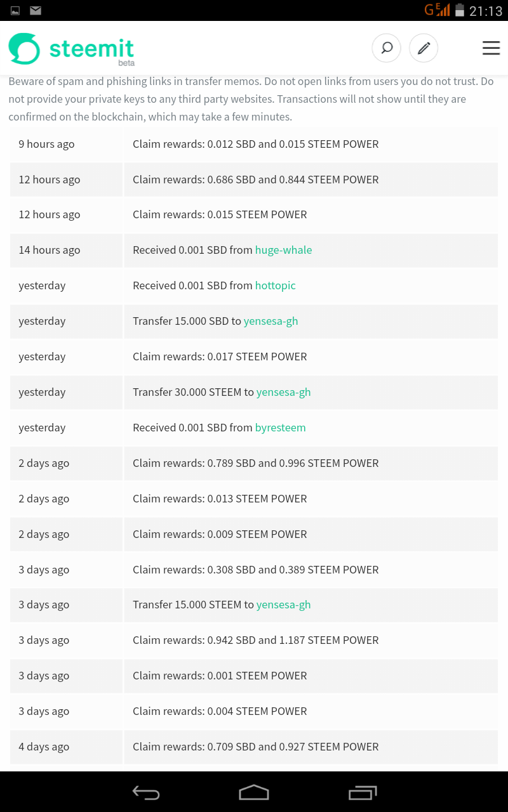Screen dimensions: 508x812
Task: Tap the mail notification icon in status bar
Action: click(36, 10)
